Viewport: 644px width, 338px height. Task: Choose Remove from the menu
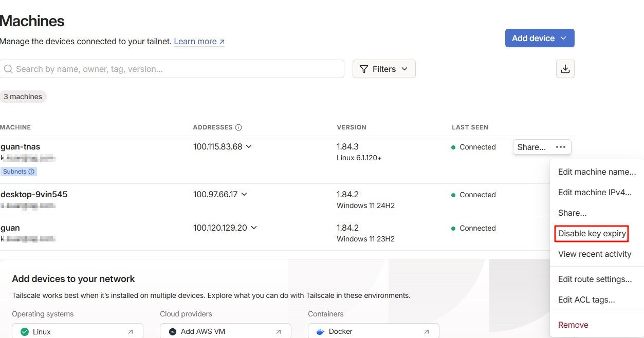click(597, 325)
